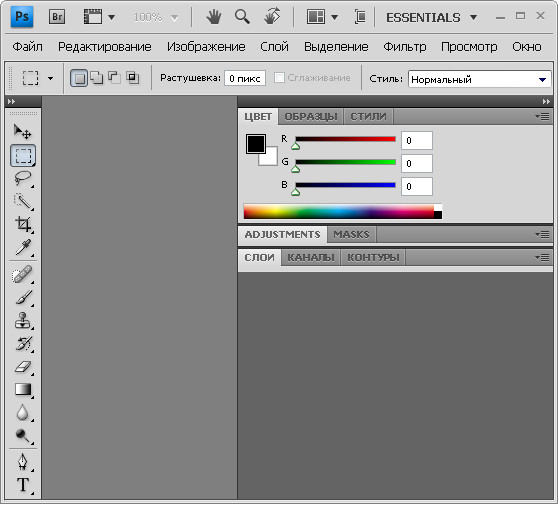Click the foreground color swatch
The image size is (559, 505).
click(x=256, y=144)
